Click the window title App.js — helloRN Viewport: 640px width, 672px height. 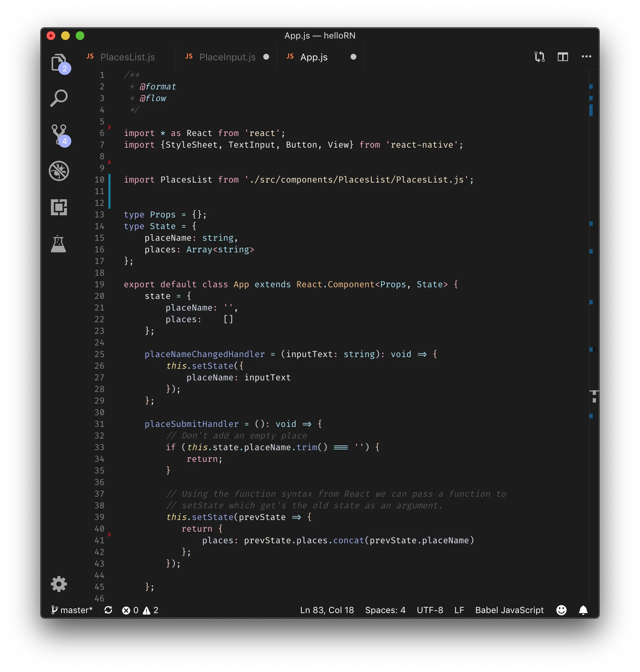pyautogui.click(x=320, y=36)
